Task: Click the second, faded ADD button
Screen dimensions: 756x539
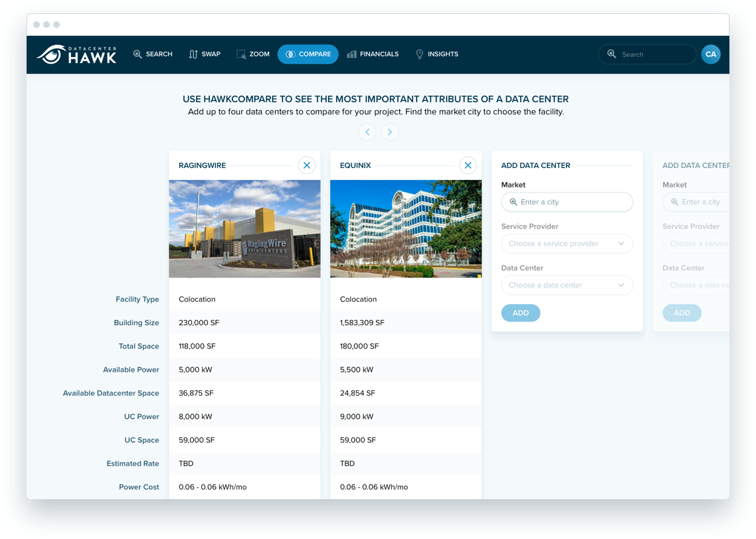Action: [x=682, y=313]
